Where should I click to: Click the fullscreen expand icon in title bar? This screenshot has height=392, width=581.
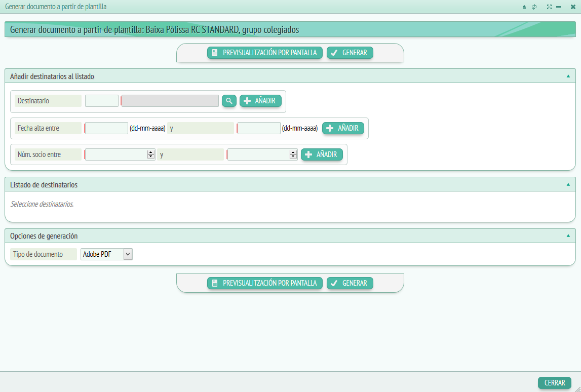click(x=549, y=7)
